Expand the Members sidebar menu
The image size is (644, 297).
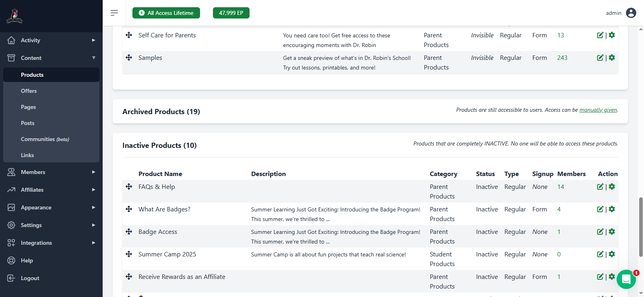(51, 172)
